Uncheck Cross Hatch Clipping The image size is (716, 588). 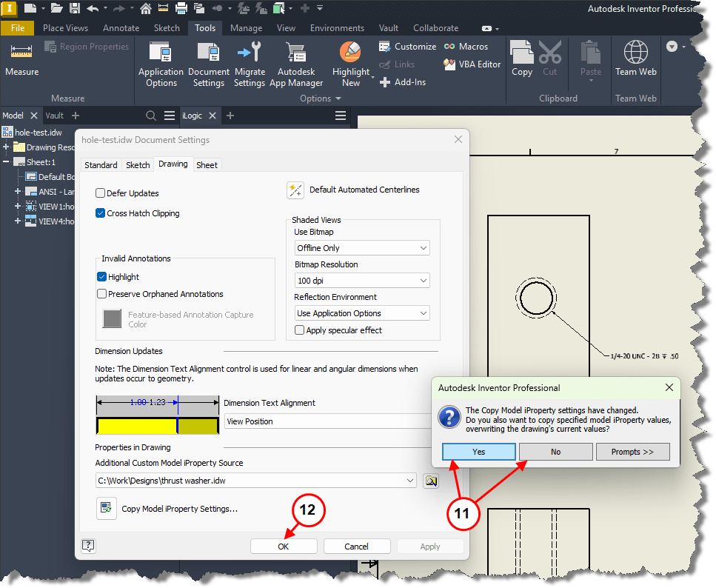(x=101, y=213)
